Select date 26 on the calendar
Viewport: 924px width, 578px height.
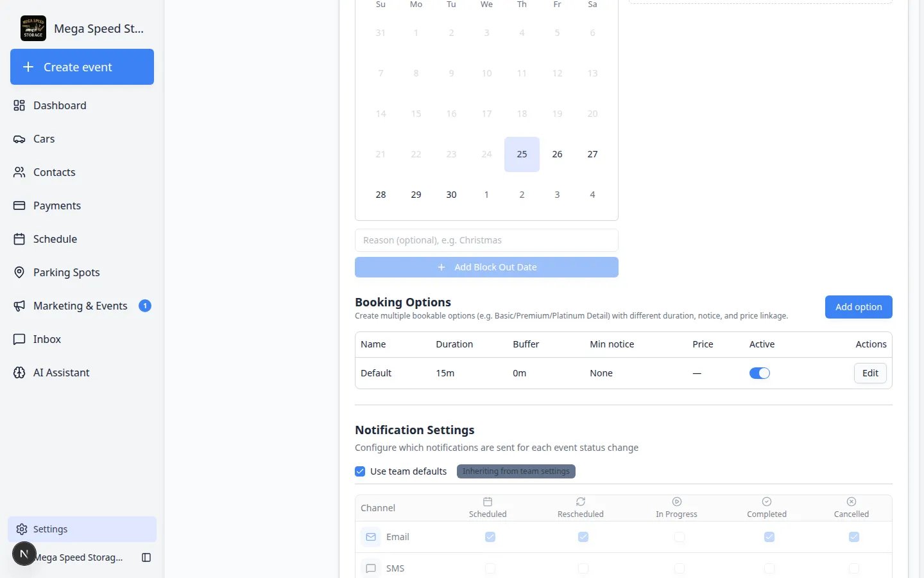coord(557,154)
